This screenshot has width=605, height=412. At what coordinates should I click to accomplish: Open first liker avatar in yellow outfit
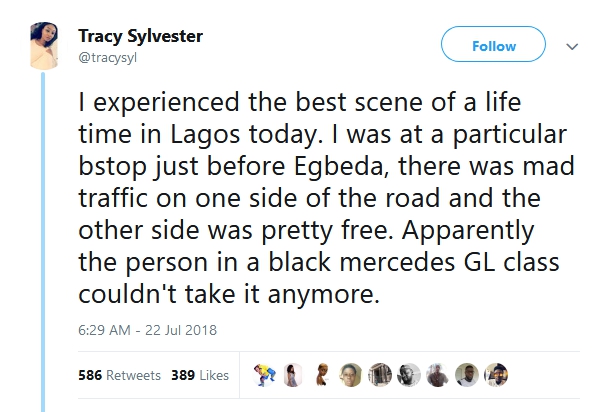pos(263,374)
